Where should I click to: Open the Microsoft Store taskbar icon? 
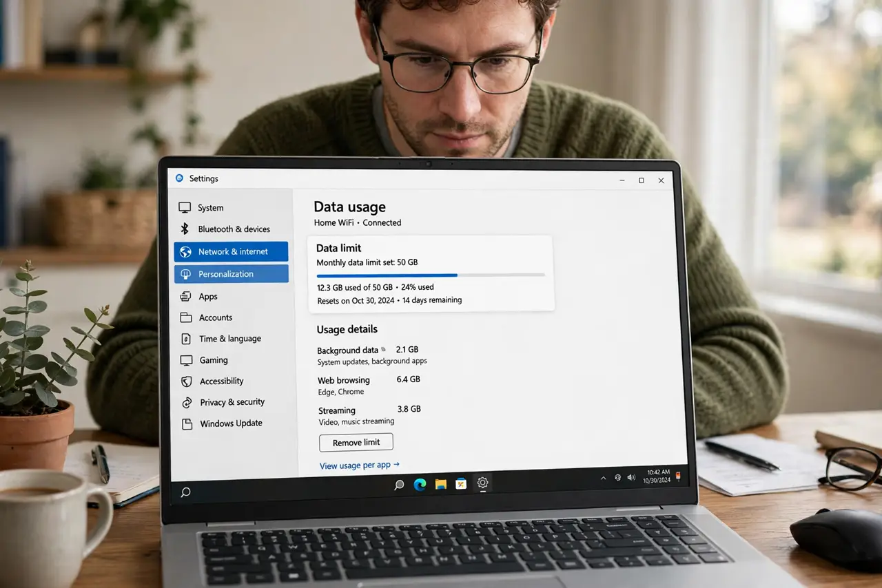tap(461, 484)
